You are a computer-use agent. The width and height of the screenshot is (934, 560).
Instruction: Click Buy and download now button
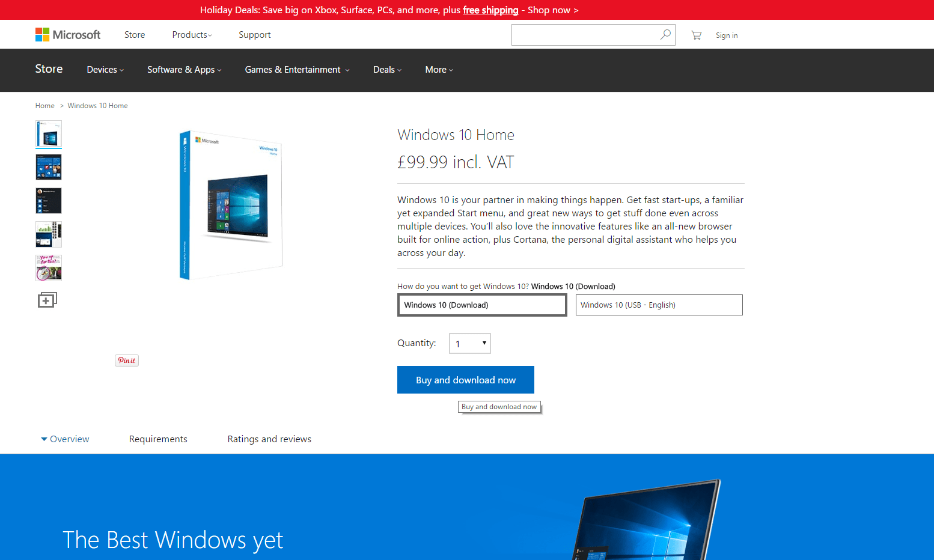[466, 380]
